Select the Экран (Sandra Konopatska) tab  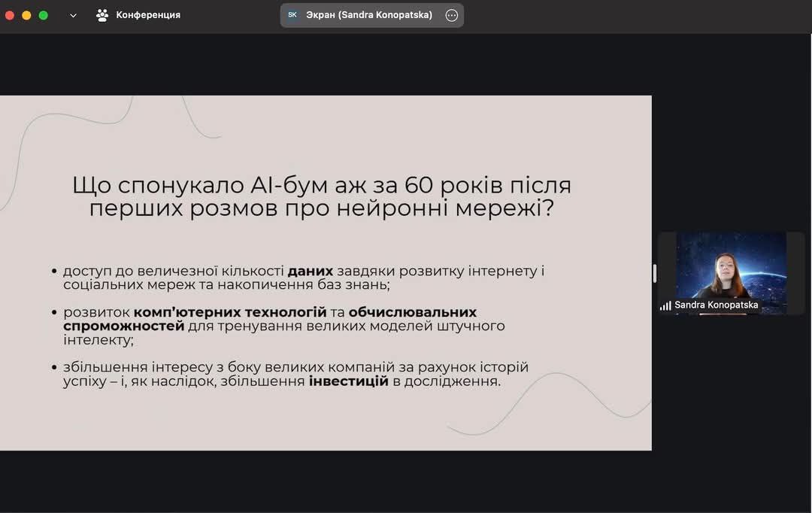click(x=372, y=15)
